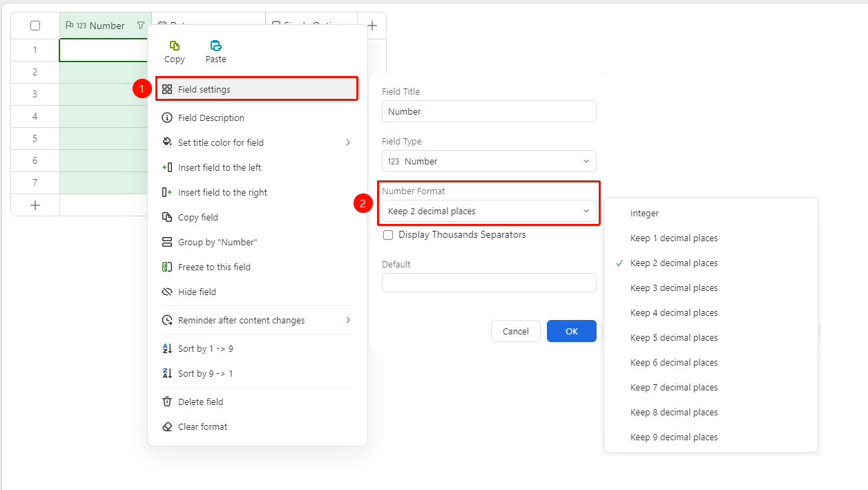Click the Field Title input box

point(489,111)
